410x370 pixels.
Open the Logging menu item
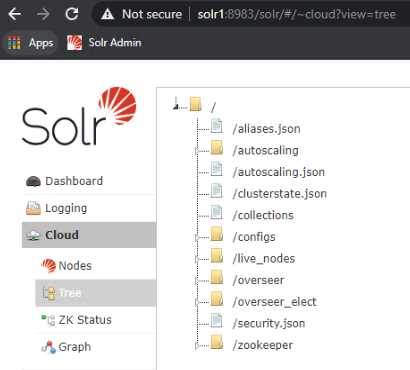89,208
